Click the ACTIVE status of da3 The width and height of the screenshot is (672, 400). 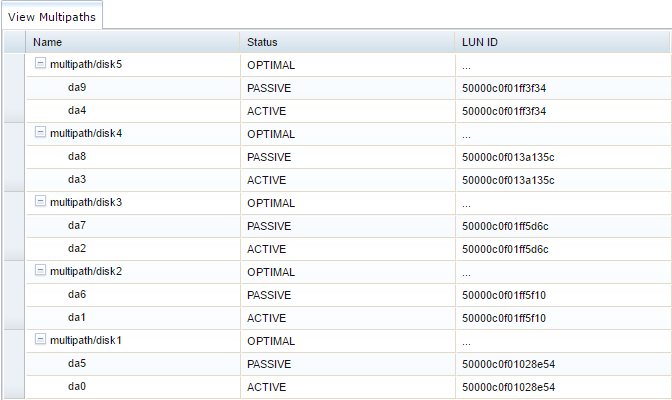coord(267,180)
